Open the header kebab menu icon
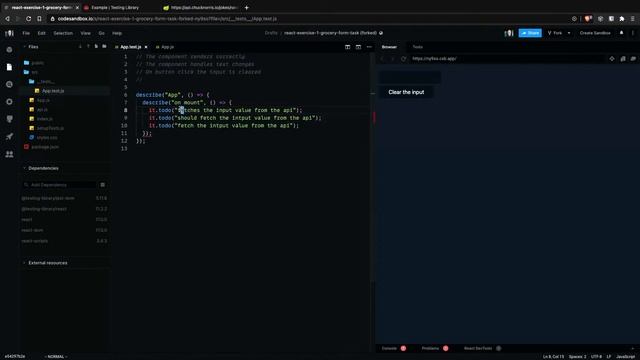The height and width of the screenshot is (360, 640). (x=633, y=33)
